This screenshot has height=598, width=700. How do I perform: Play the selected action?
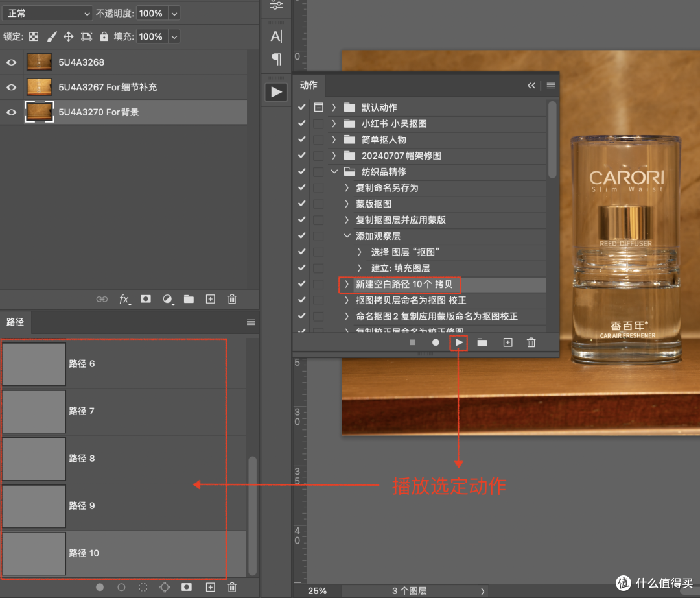pyautogui.click(x=459, y=342)
